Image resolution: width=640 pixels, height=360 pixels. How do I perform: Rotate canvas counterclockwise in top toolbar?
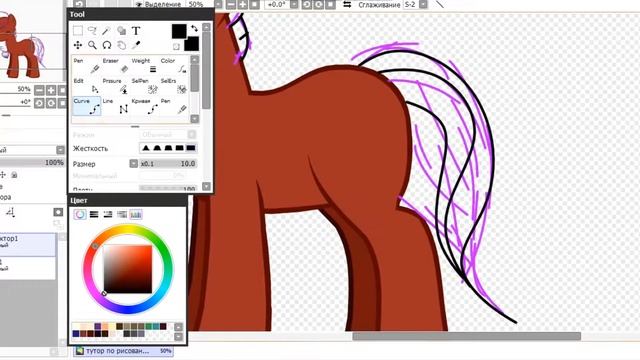pyautogui.click(x=307, y=4)
